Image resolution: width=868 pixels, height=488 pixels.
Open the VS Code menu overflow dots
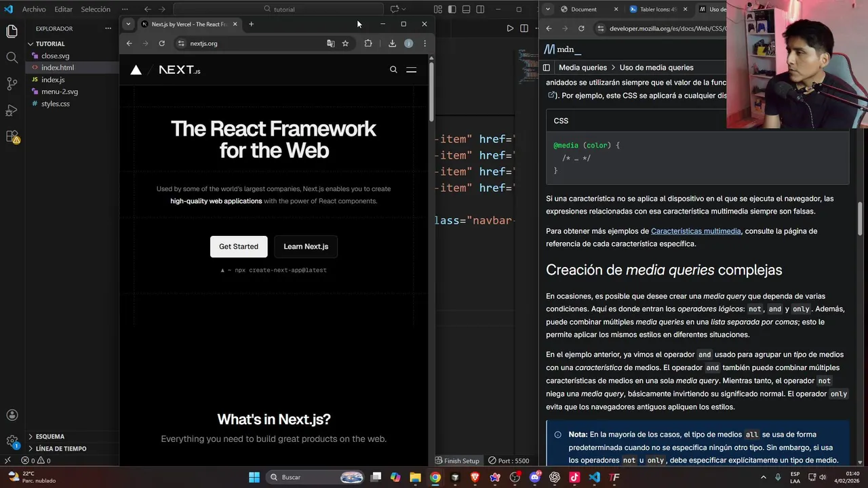125,9
